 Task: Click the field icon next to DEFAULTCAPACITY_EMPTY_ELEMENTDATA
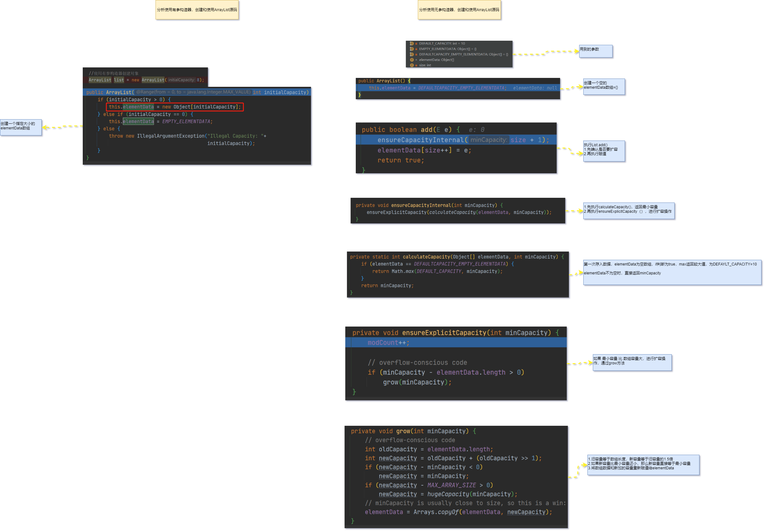pos(411,54)
